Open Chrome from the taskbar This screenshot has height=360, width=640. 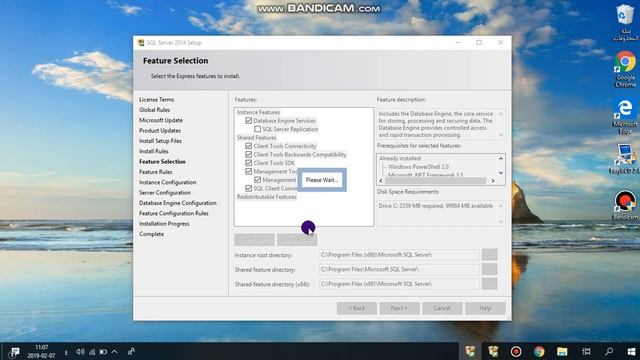[539, 351]
